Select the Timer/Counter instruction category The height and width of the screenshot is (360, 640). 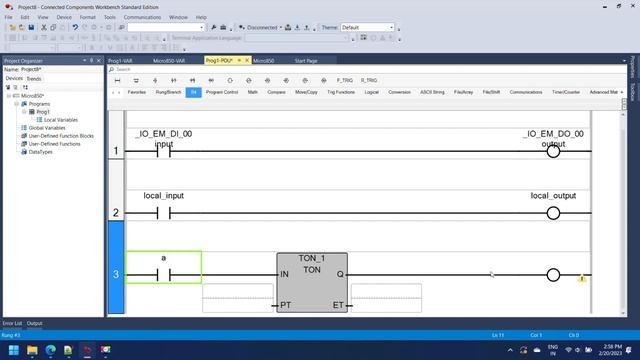coord(566,92)
